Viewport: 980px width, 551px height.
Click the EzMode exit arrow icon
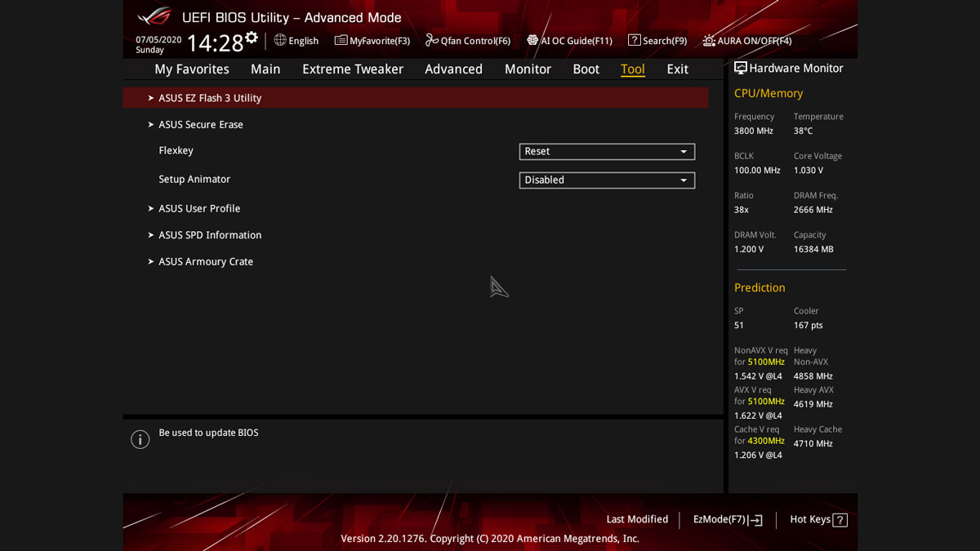tap(755, 520)
